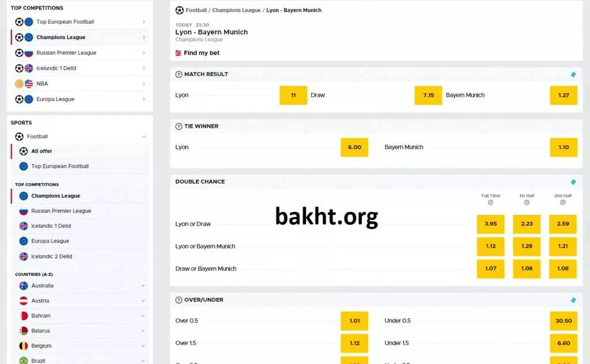Select All offer under Football
Screen dimensions: 590x364
point(41,151)
